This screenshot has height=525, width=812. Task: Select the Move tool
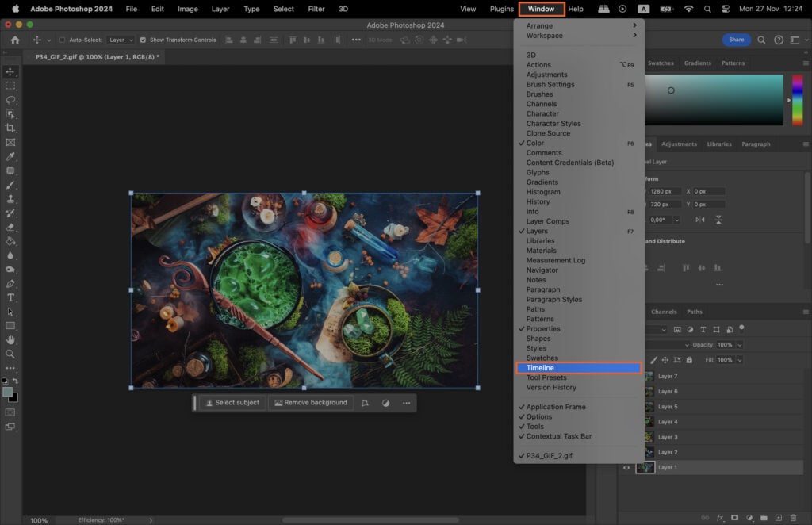pyautogui.click(x=11, y=71)
